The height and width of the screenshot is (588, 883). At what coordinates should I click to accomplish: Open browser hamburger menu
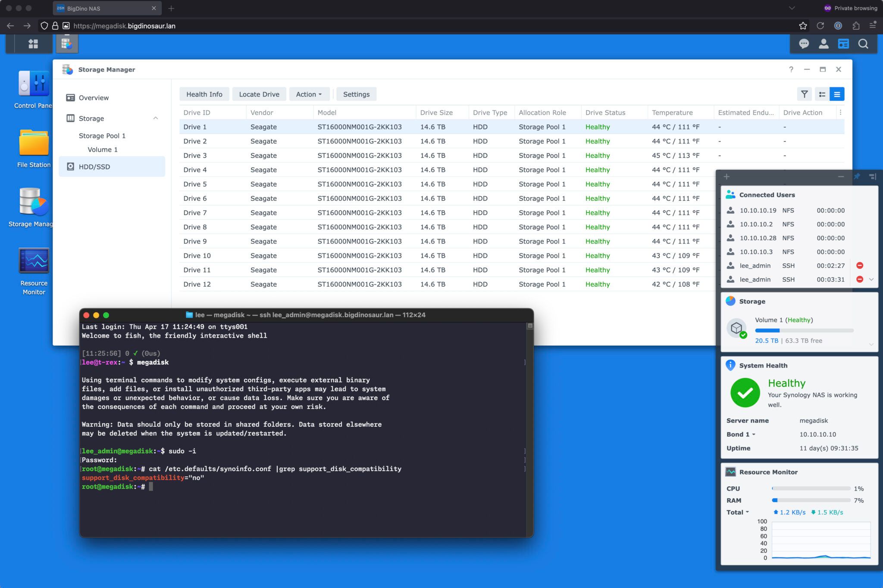click(x=873, y=26)
